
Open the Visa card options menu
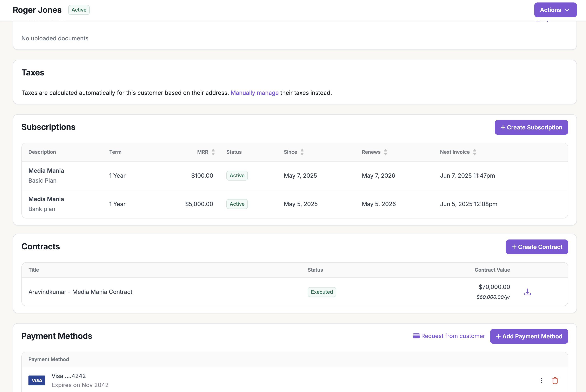tap(541, 380)
